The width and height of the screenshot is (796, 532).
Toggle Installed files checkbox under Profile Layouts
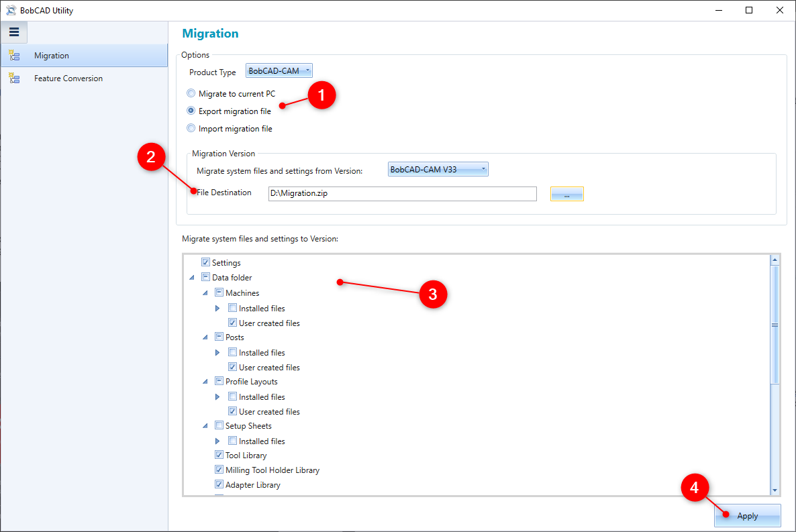pyautogui.click(x=232, y=396)
